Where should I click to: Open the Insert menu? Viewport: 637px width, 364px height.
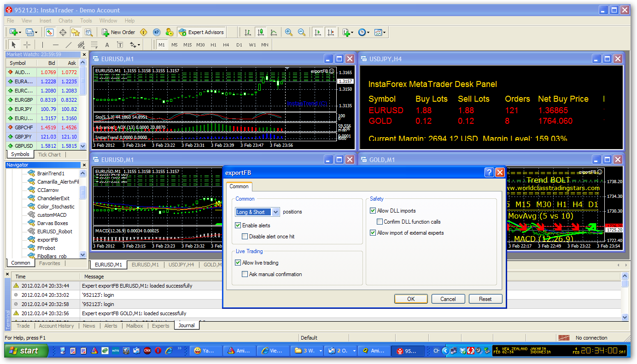coord(46,21)
